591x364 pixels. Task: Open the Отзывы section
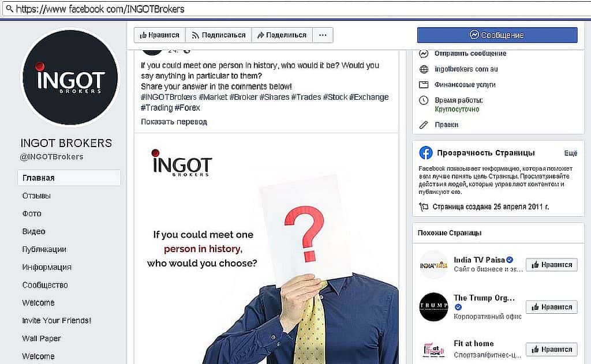click(x=36, y=196)
